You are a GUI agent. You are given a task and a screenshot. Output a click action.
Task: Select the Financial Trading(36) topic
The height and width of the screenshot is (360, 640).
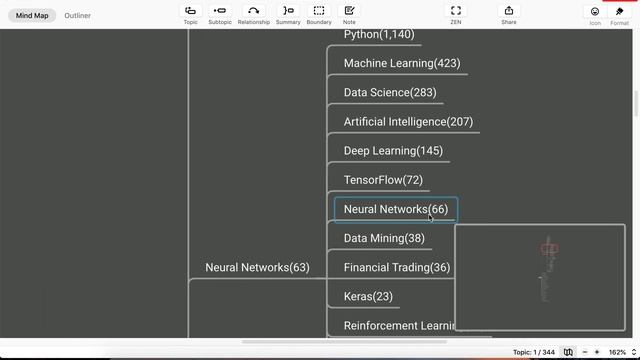(397, 267)
